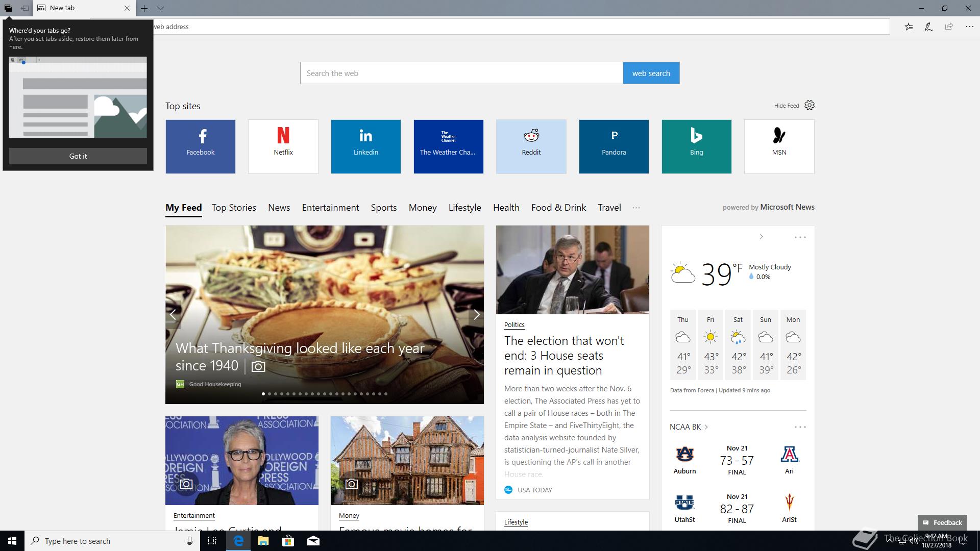The width and height of the screenshot is (980, 551).
Task: Open the Linkedin top site tile
Action: click(365, 146)
